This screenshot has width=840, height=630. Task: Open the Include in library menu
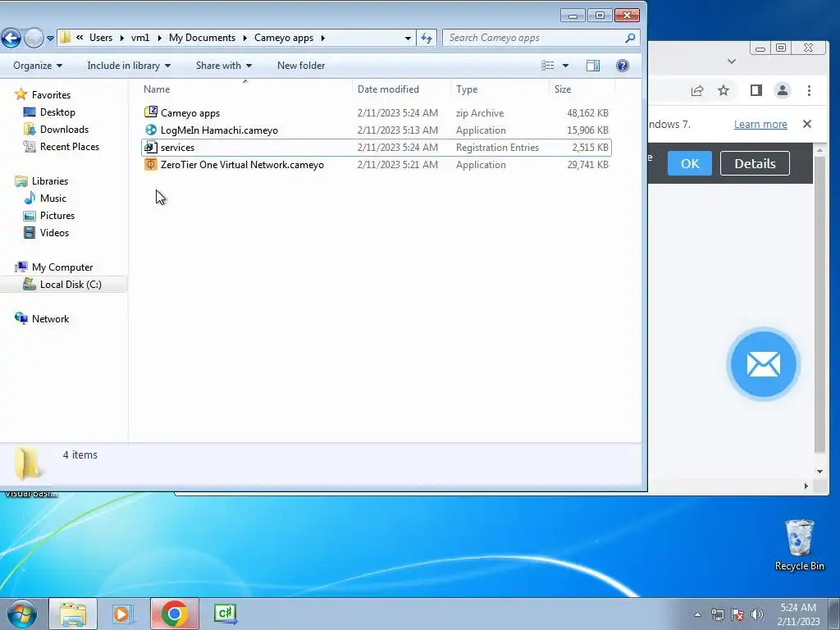click(129, 66)
